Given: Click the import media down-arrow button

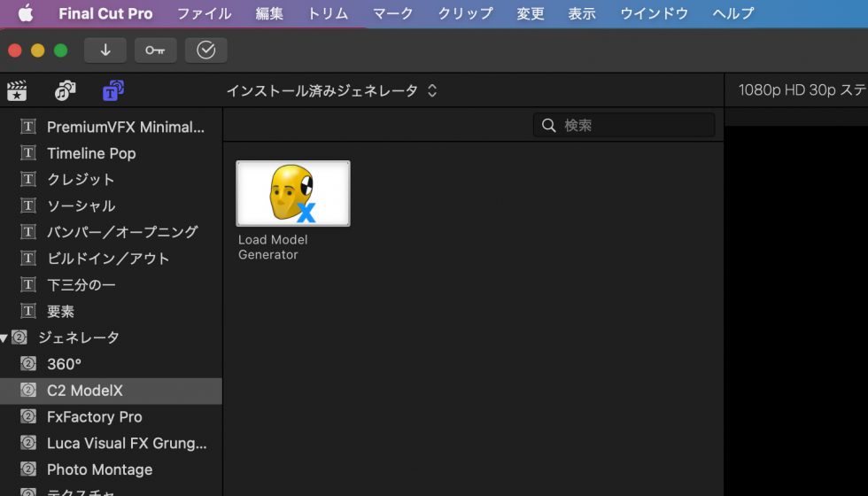Looking at the screenshot, I should 105,50.
